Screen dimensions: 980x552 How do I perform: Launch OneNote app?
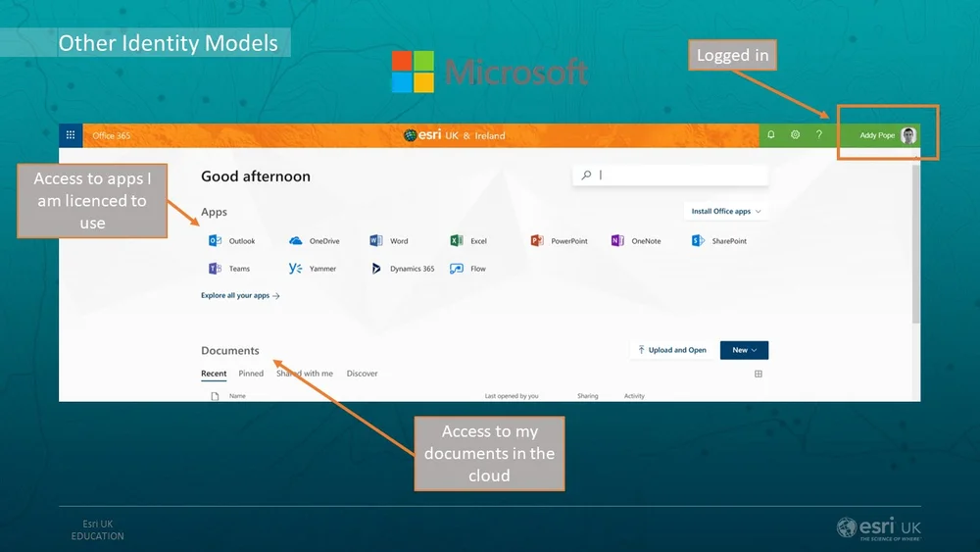click(636, 240)
